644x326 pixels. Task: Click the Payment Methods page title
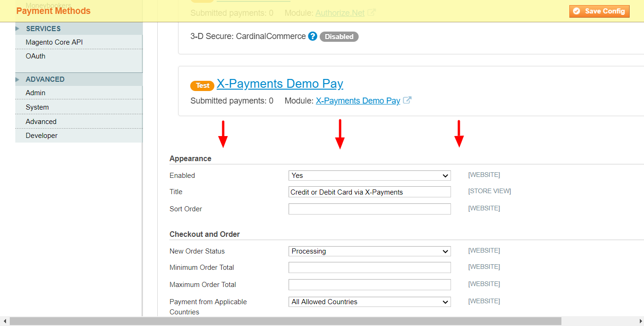[x=53, y=11]
